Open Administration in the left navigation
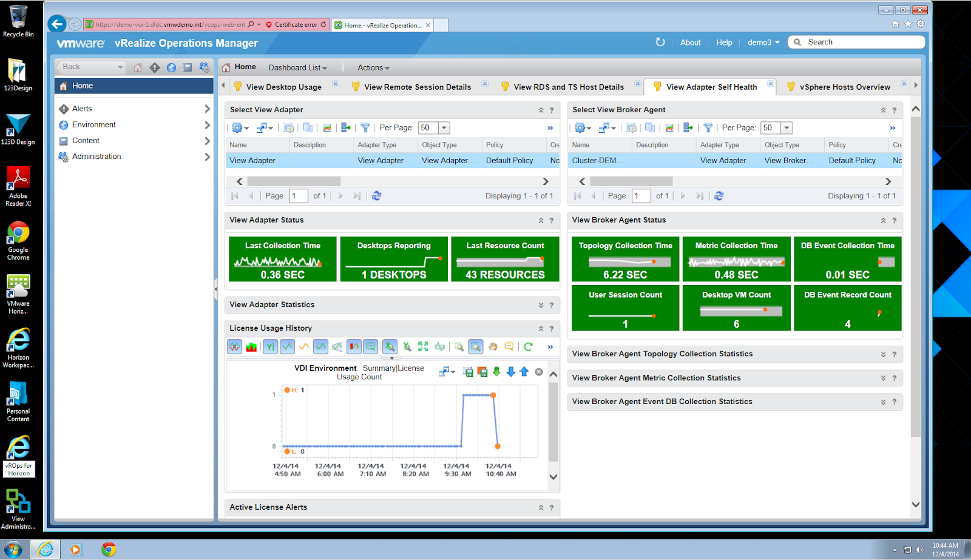The height and width of the screenshot is (560, 971). pos(134,156)
